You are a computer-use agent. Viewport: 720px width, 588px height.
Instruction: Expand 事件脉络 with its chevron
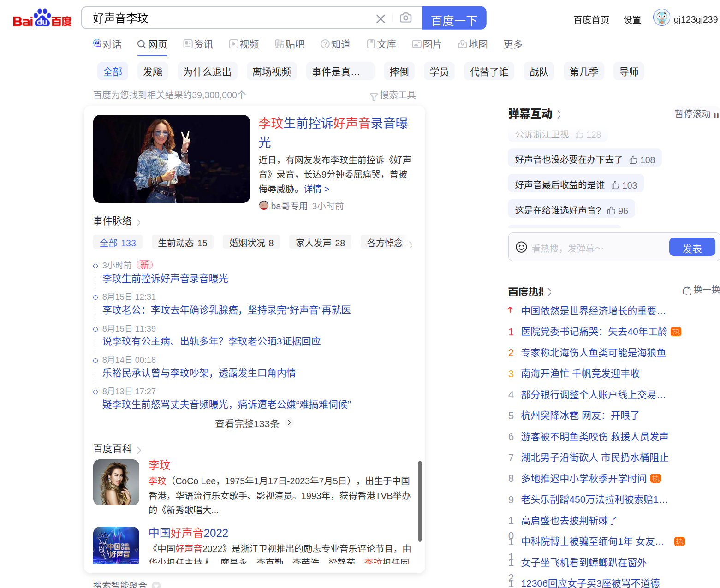[138, 222]
